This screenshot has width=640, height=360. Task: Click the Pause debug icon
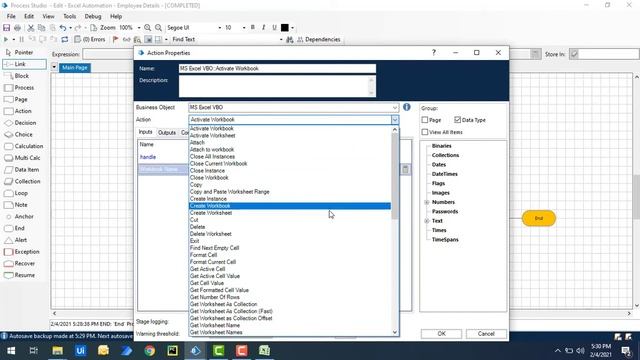pos(21,40)
